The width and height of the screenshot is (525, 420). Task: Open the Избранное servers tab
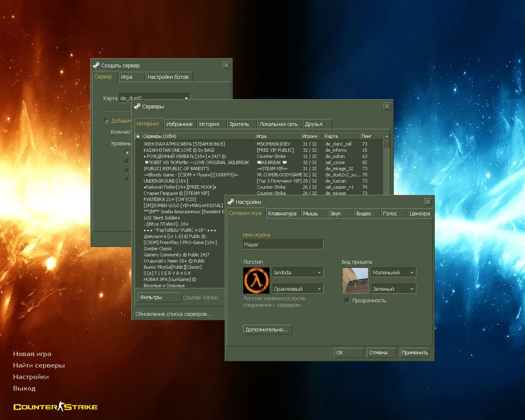[179, 124]
